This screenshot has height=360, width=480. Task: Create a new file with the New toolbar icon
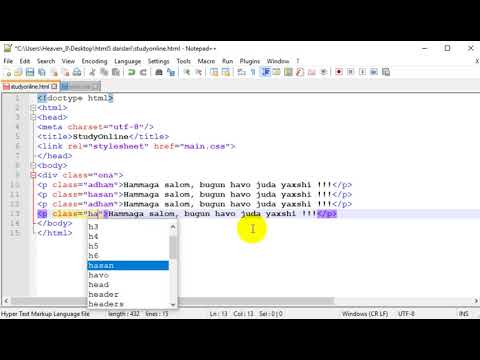(8, 72)
